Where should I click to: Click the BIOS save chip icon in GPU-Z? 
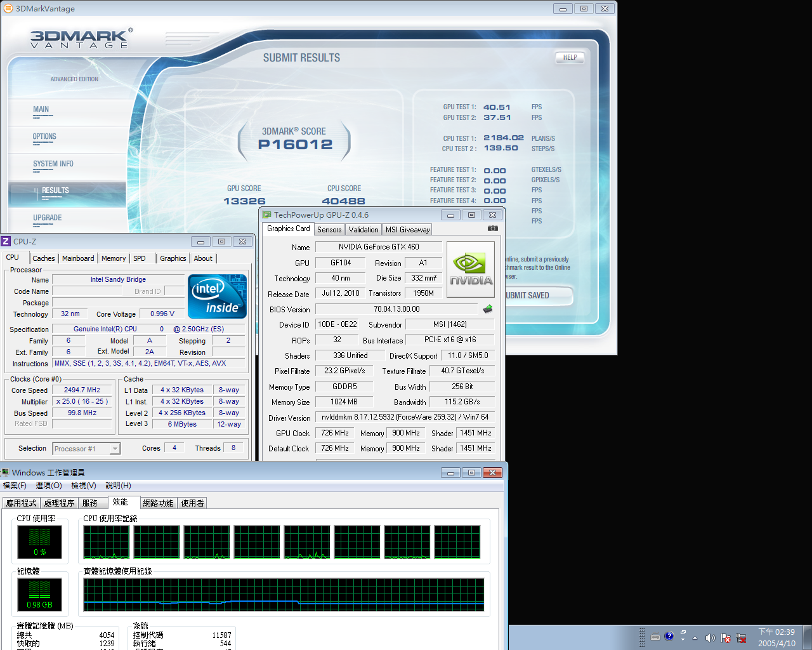(488, 309)
